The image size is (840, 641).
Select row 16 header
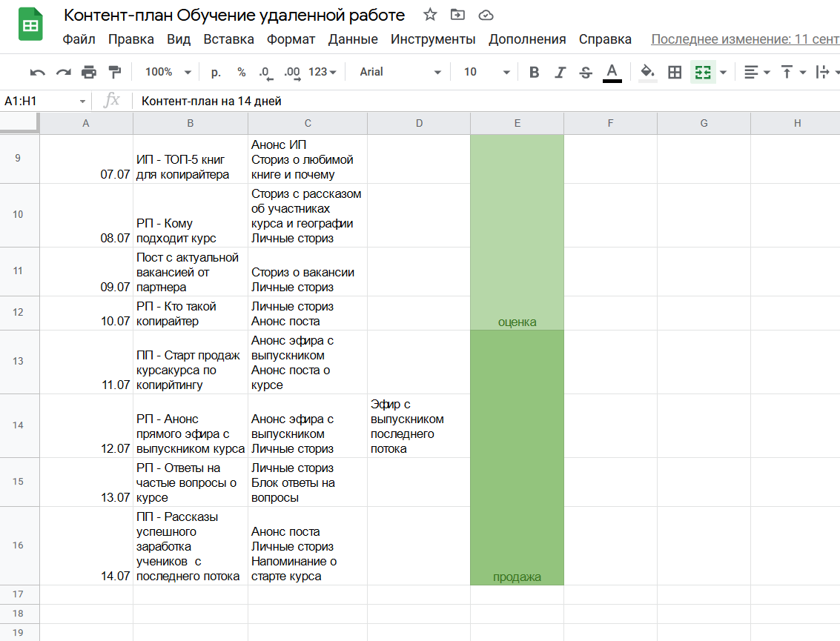[x=19, y=545]
